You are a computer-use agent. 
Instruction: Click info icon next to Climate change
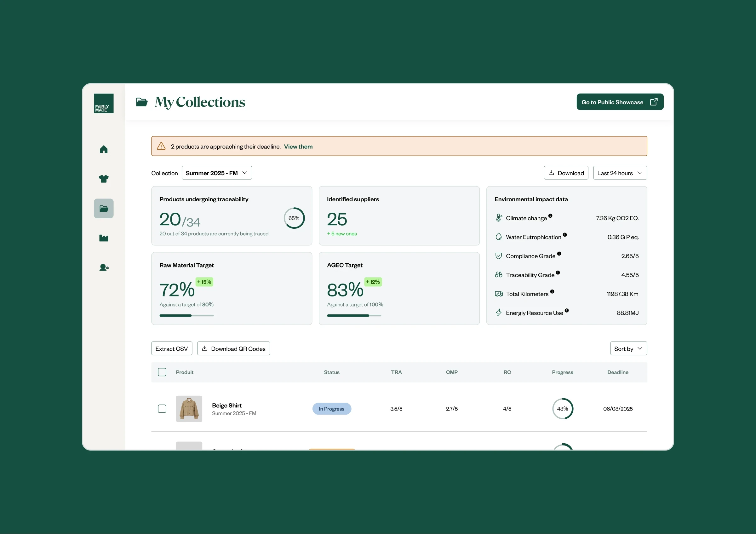pyautogui.click(x=550, y=215)
